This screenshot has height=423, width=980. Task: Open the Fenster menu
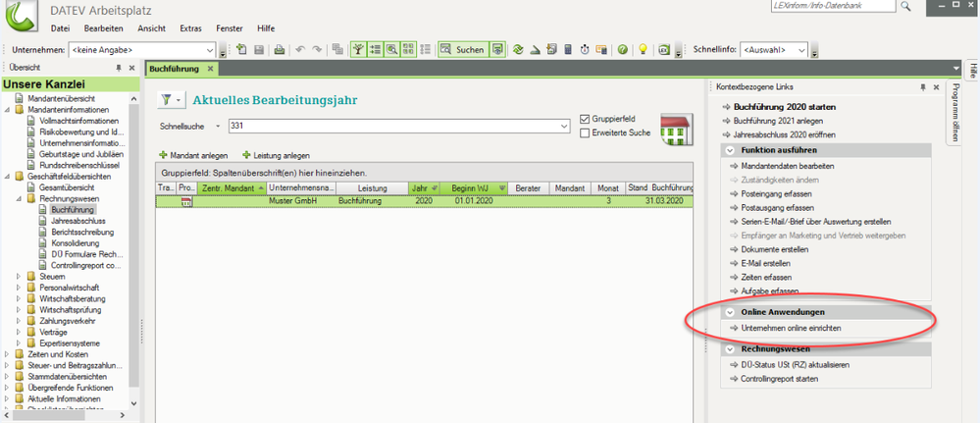(x=230, y=28)
